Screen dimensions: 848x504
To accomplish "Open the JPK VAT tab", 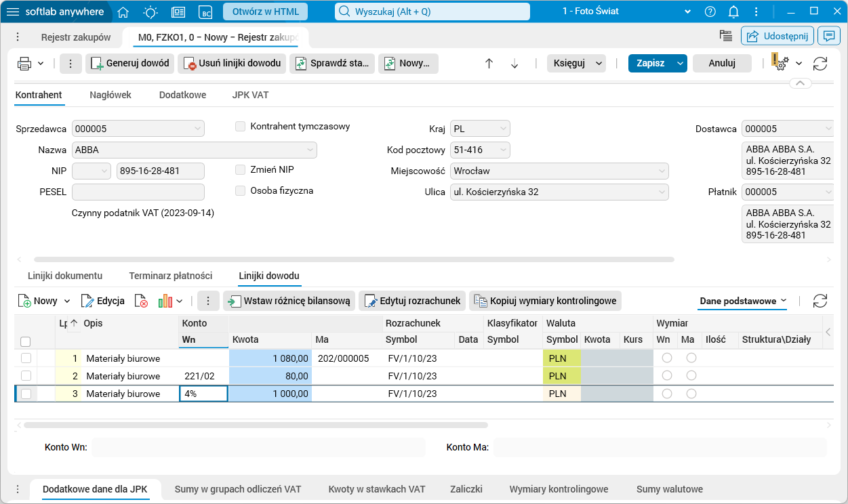I will point(250,96).
